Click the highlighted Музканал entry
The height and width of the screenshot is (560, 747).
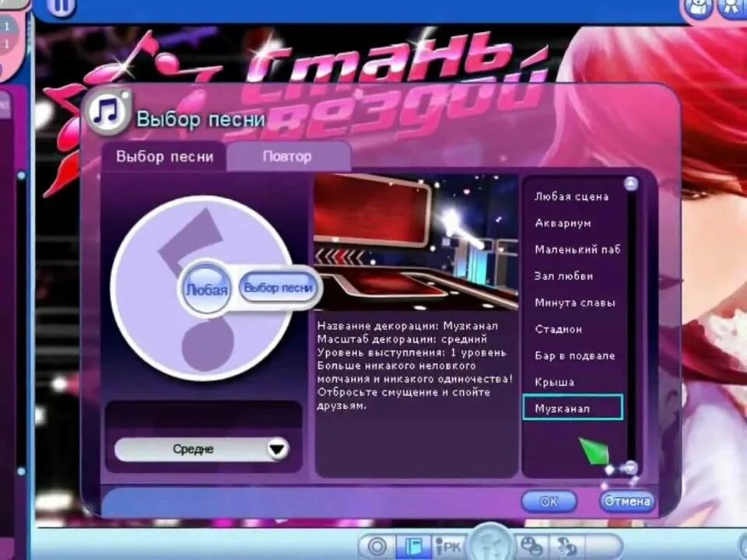(573, 408)
